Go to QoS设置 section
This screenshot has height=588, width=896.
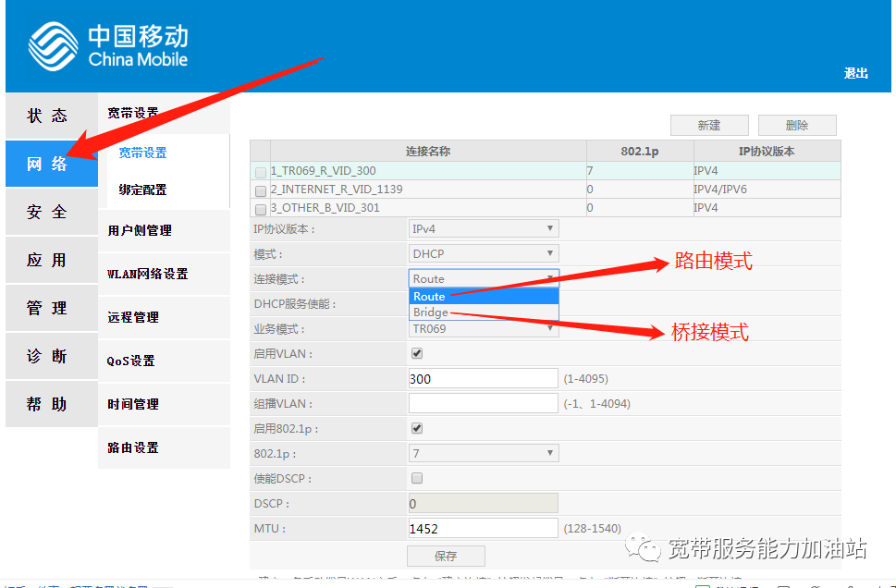coord(164,361)
